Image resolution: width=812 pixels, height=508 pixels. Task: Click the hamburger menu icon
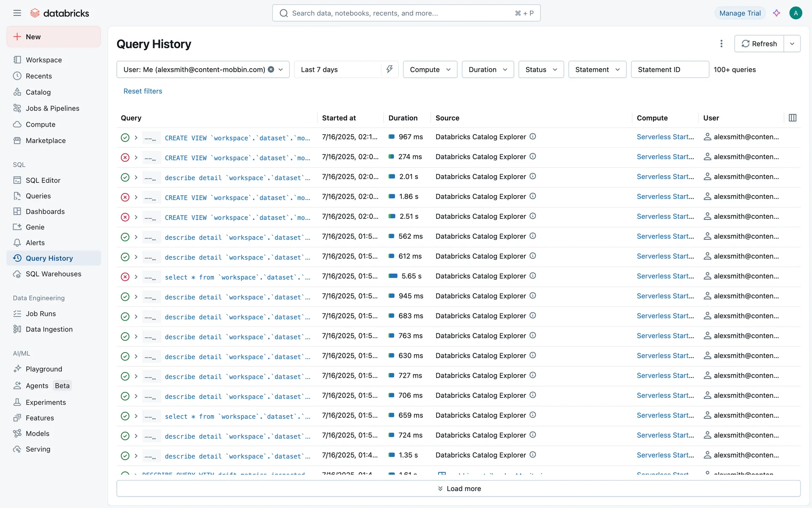[17, 13]
